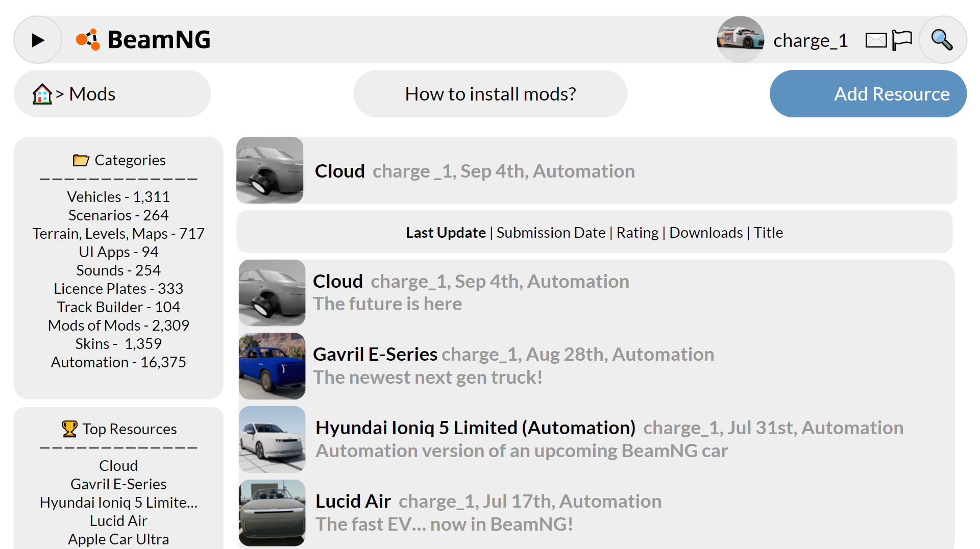The width and height of the screenshot is (980, 549).
Task: Sort resources by Last Update
Action: [x=446, y=233]
